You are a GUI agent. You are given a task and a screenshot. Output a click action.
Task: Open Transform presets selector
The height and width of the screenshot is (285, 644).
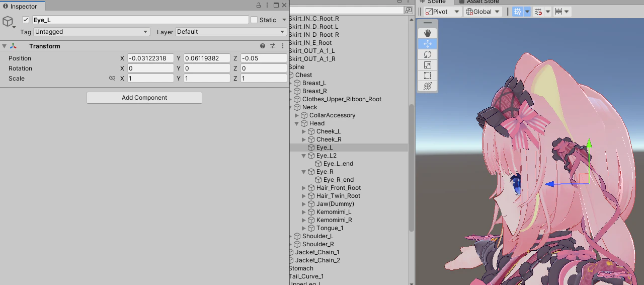click(x=273, y=46)
